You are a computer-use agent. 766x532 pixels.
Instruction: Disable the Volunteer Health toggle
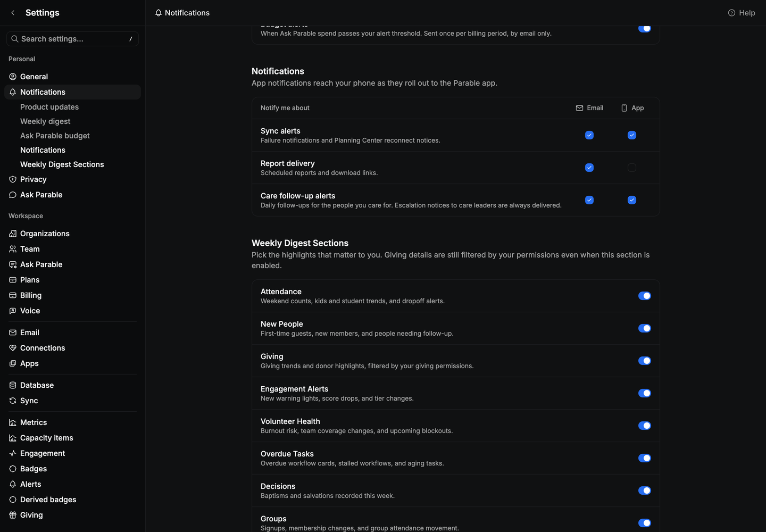(x=645, y=426)
